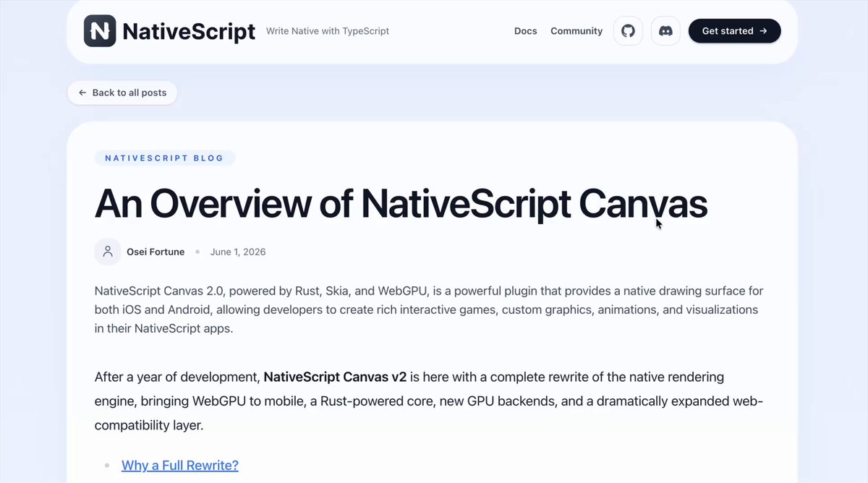
Task: Open the GitHub repository icon
Action: 628,31
